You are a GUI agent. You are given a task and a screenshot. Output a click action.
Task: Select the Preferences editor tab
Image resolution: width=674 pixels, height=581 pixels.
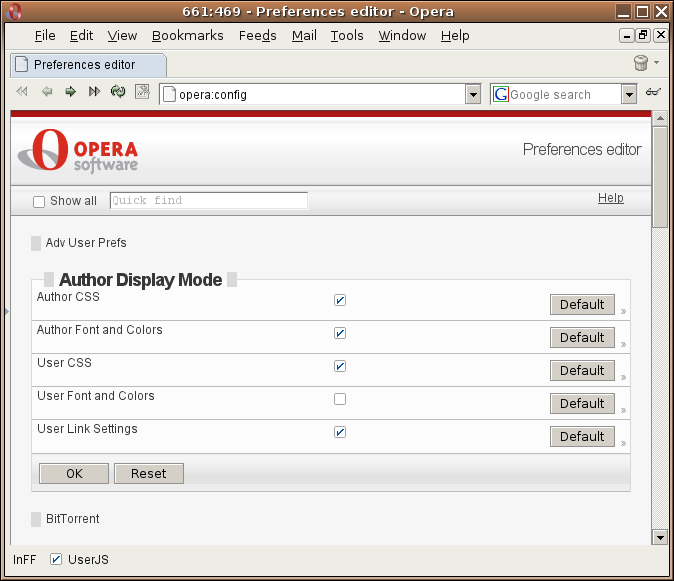coord(88,65)
